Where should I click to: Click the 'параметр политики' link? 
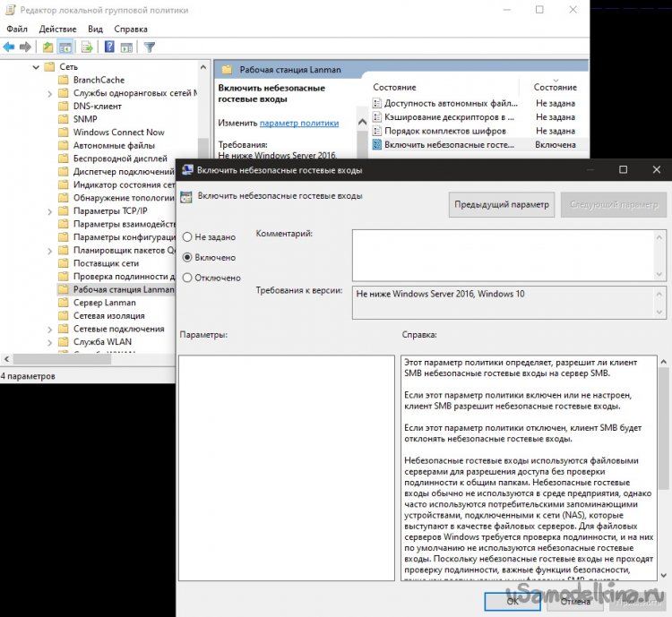(x=299, y=123)
